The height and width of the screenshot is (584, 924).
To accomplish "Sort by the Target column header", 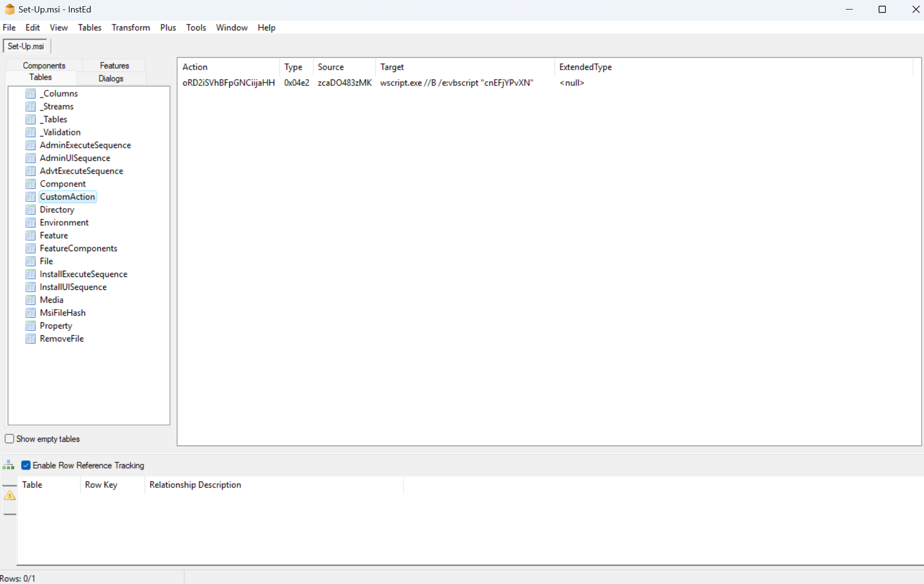I will pyautogui.click(x=392, y=67).
